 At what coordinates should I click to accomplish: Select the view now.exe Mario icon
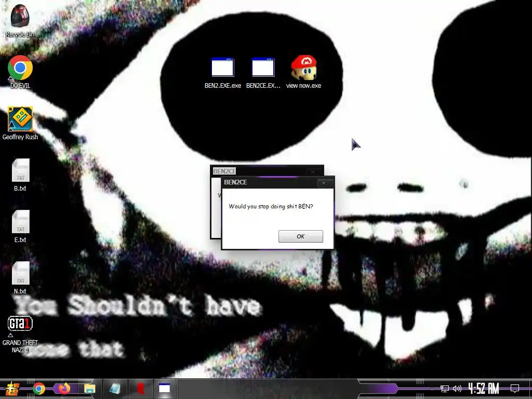pos(303,72)
